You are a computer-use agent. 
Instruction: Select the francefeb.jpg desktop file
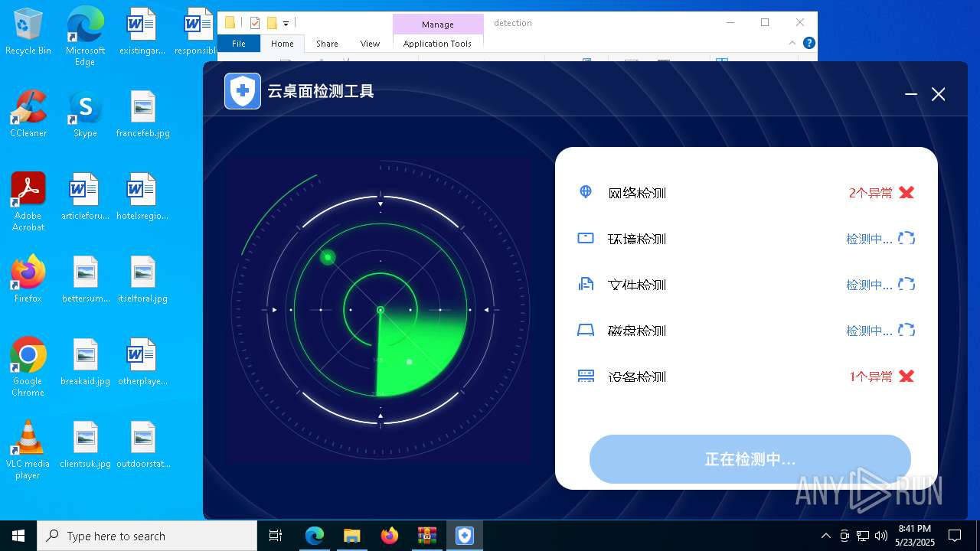pos(142,113)
